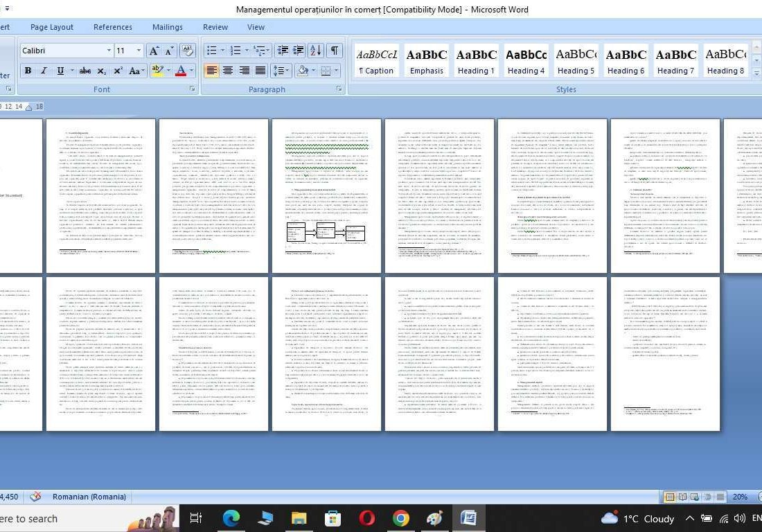Click the red font color button
The height and width of the screenshot is (532, 762).
pos(181,71)
